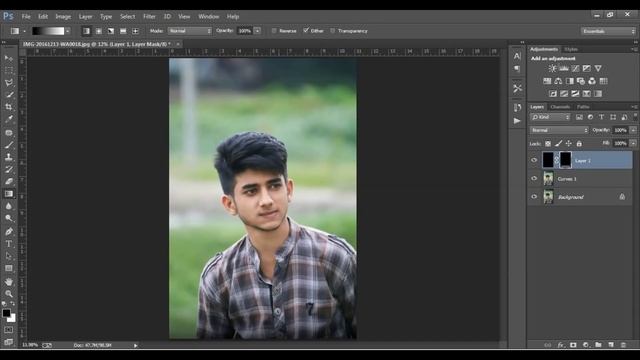Open the layer Opacity dropdown arrow
640x360 pixels.
coord(633,130)
